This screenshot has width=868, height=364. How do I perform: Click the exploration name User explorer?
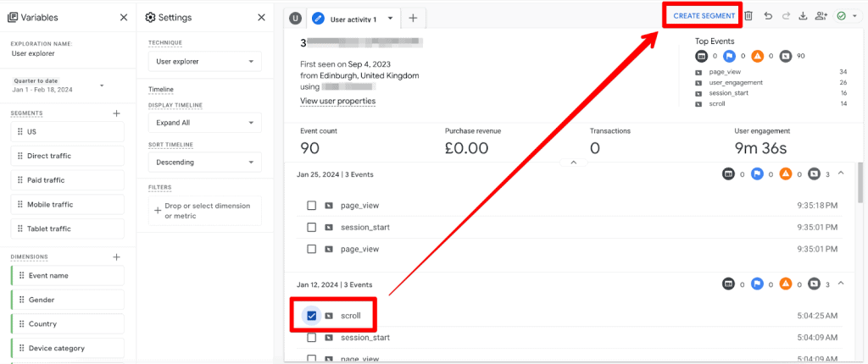33,53
